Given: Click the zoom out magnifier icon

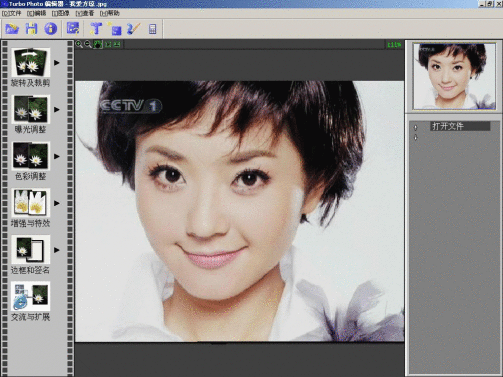Looking at the screenshot, I should coord(88,44).
